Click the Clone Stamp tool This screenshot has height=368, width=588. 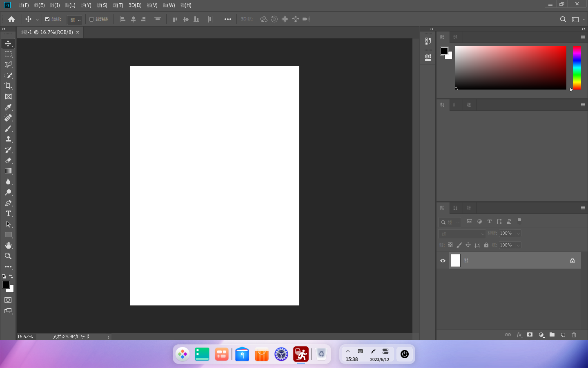click(x=8, y=139)
